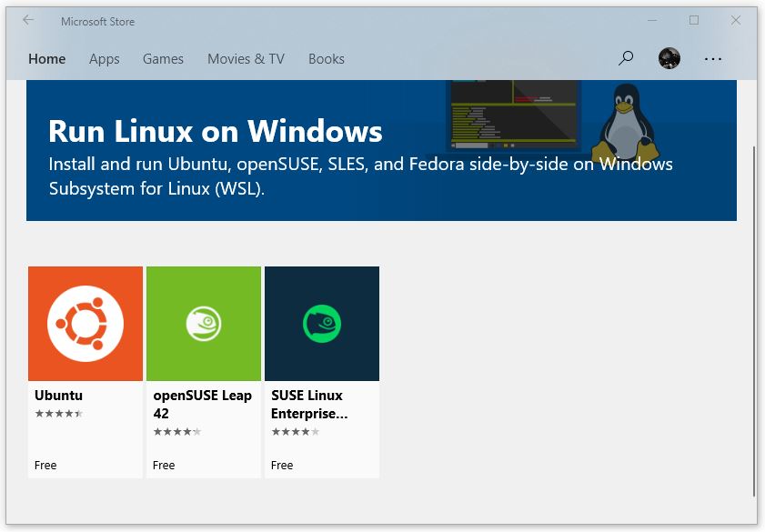Viewport: 765px width, 532px height.
Task: Open the search magnifier icon
Action: (626, 58)
